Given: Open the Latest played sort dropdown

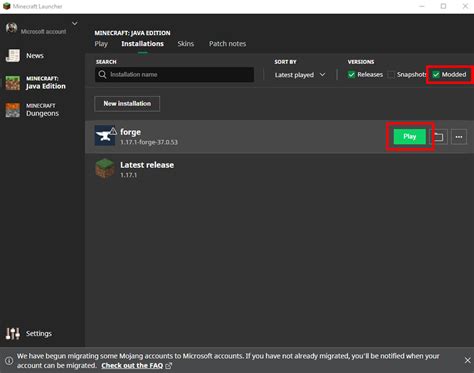Looking at the screenshot, I should pyautogui.click(x=300, y=75).
